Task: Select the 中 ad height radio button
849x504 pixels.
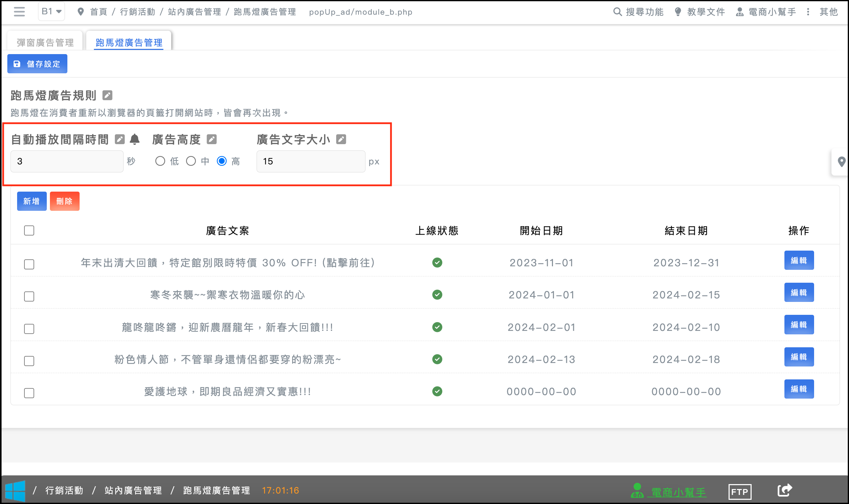Action: (191, 161)
